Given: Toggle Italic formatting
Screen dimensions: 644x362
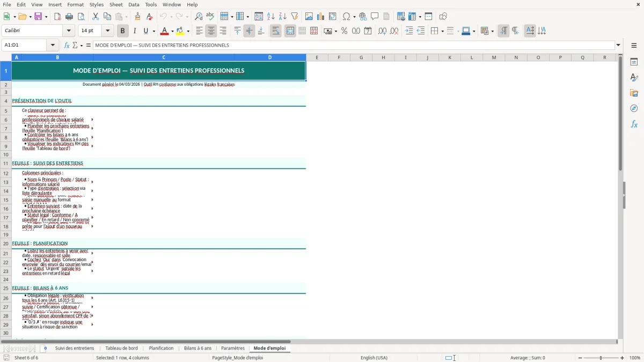Looking at the screenshot, I should coord(135,31).
